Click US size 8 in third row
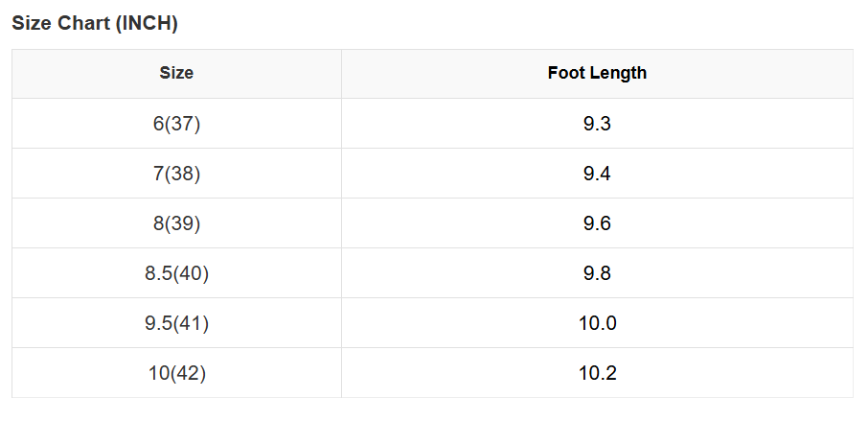 [x=158, y=223]
